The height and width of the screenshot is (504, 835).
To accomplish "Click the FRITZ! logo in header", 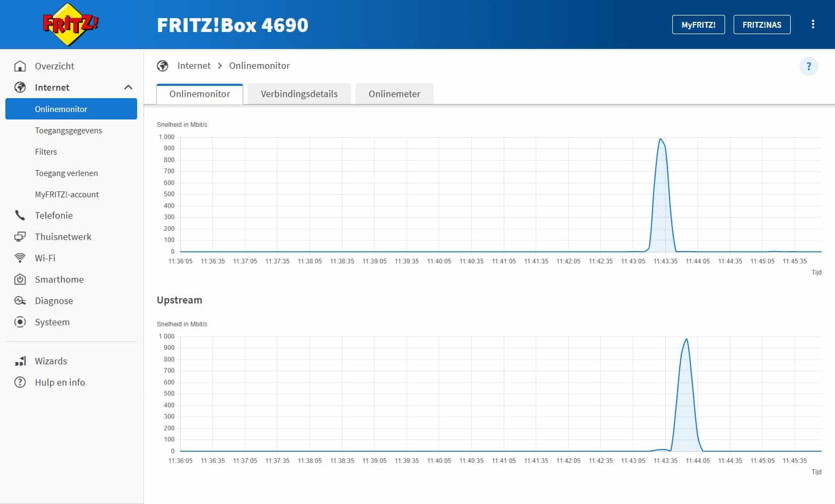I will coord(70,25).
